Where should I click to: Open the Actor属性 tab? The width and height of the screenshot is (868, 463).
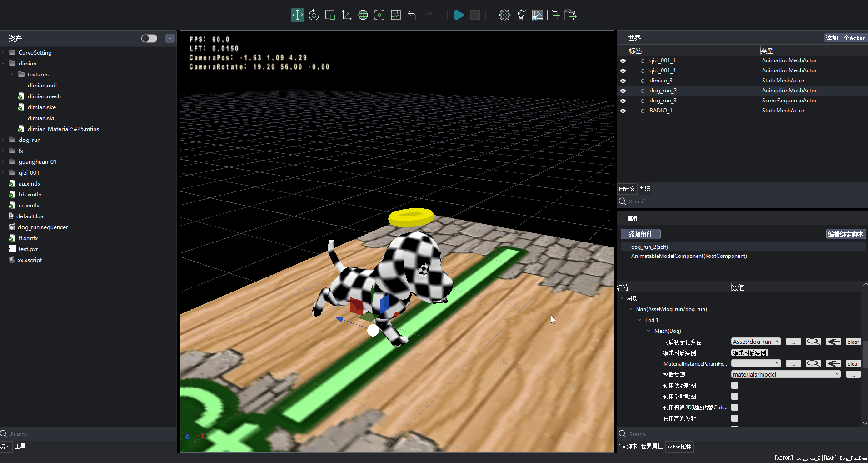pos(679,447)
